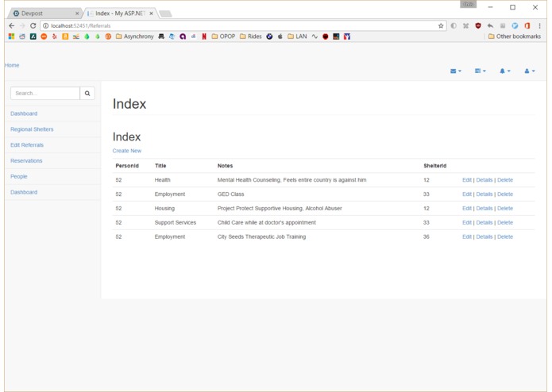552x392 pixels.
Task: View Details of the GED Class row
Action: [x=484, y=194]
